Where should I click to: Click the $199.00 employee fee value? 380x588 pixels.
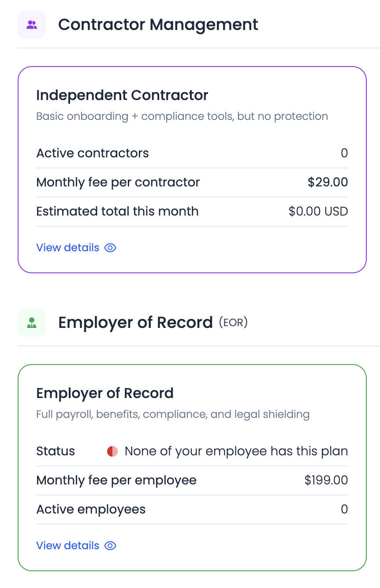tap(326, 480)
